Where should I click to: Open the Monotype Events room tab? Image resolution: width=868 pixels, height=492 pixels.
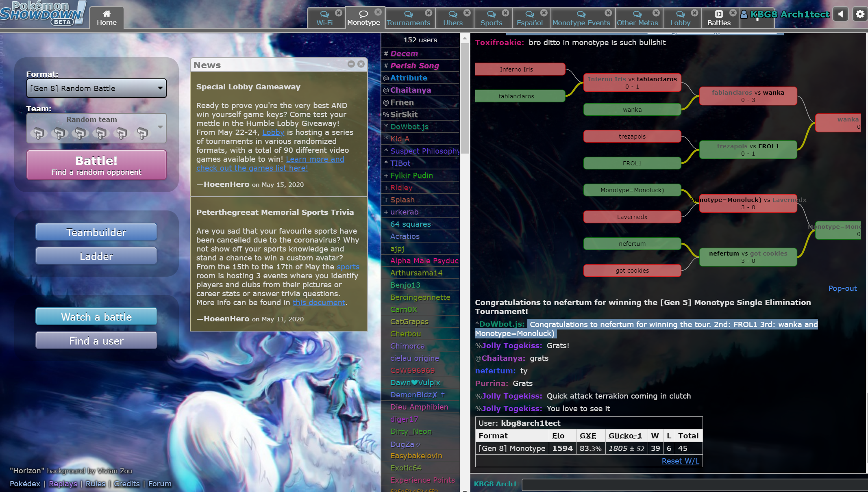[581, 18]
